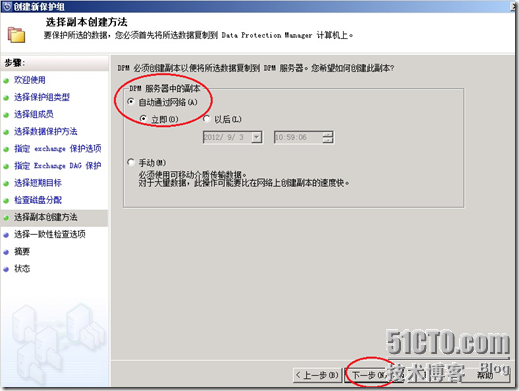Open the date dropdown showing 2012/ 9/ 3
The height and width of the screenshot is (391, 519).
tap(256, 137)
